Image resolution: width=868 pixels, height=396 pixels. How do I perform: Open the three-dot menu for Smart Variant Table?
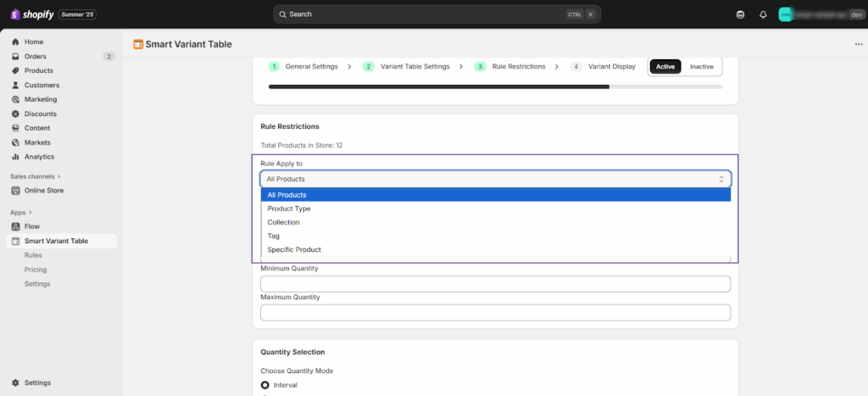[859, 44]
